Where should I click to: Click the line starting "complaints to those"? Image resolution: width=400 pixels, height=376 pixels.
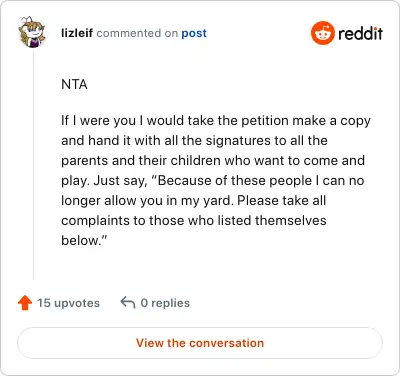pyautogui.click(x=194, y=220)
